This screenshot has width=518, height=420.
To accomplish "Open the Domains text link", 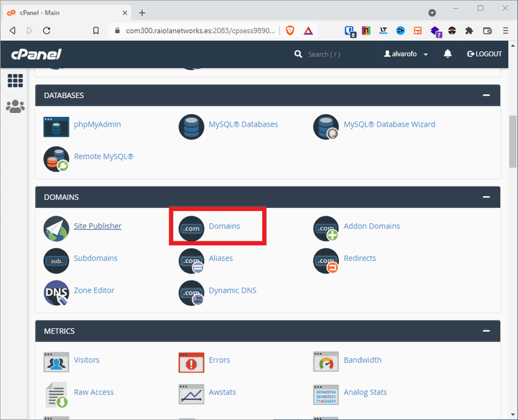I will tap(225, 226).
